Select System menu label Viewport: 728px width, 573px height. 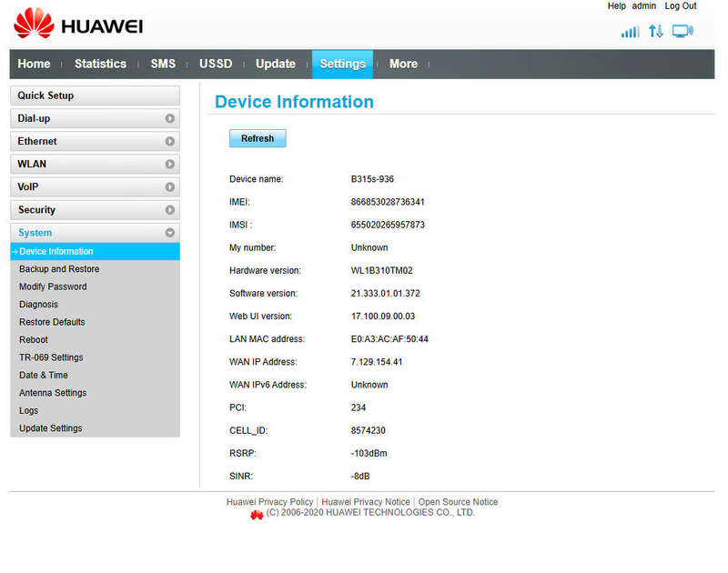[35, 233]
